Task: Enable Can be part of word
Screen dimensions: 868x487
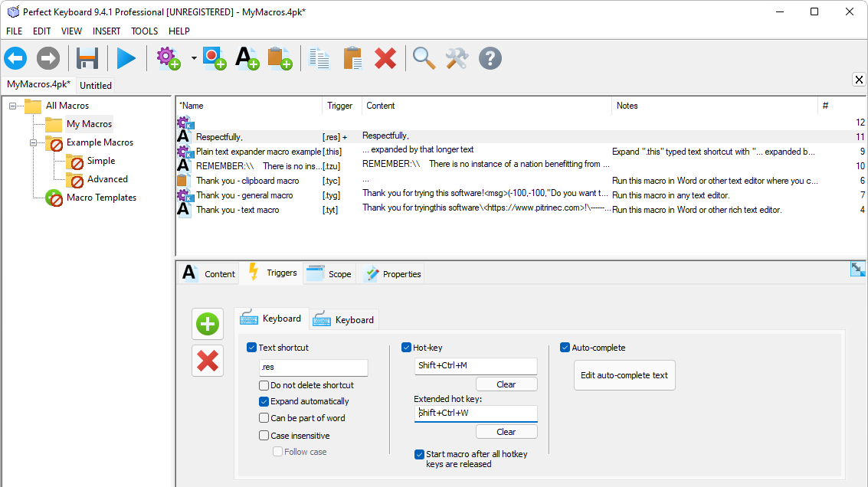Action: (264, 418)
